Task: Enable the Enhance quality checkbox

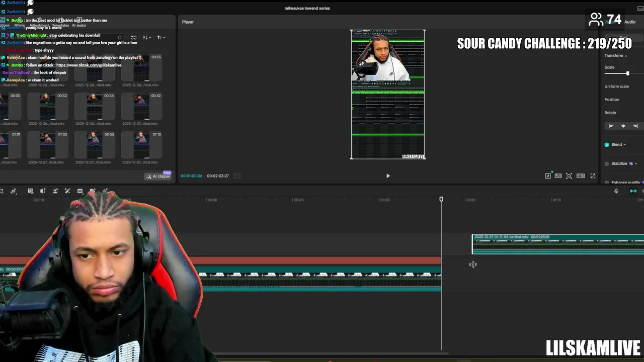Action: pyautogui.click(x=607, y=183)
